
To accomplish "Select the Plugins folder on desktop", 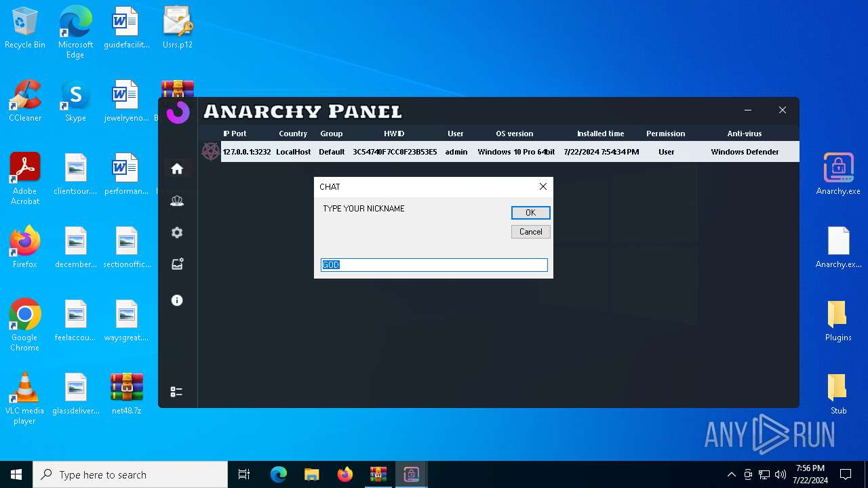I will (838, 321).
